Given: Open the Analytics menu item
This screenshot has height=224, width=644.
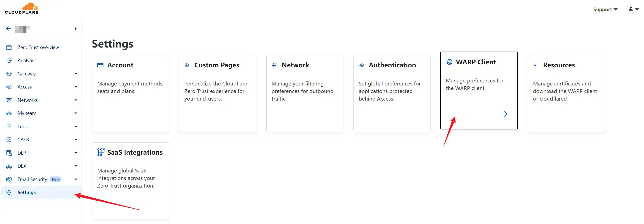Looking at the screenshot, I should (27, 61).
